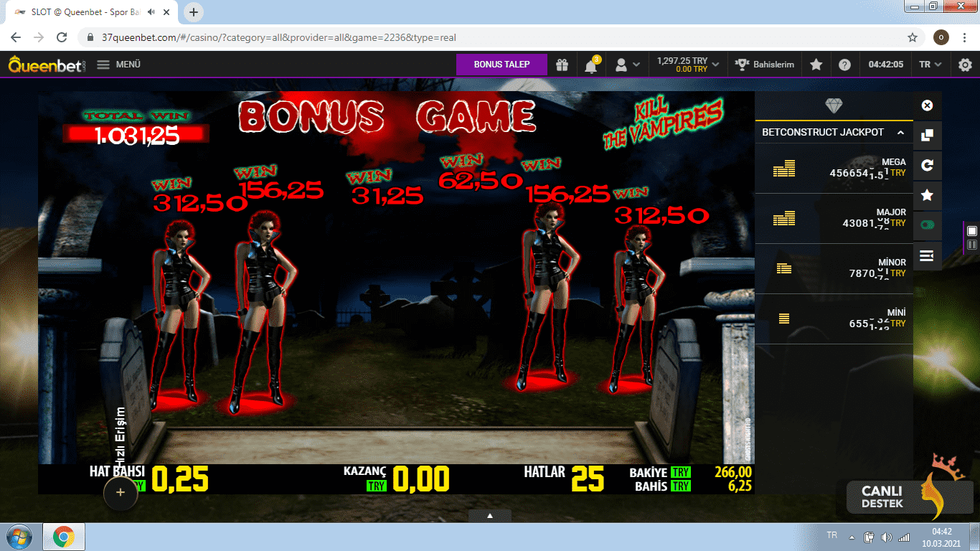Reload the game with refresh icon
The image size is (980, 551).
click(x=927, y=165)
